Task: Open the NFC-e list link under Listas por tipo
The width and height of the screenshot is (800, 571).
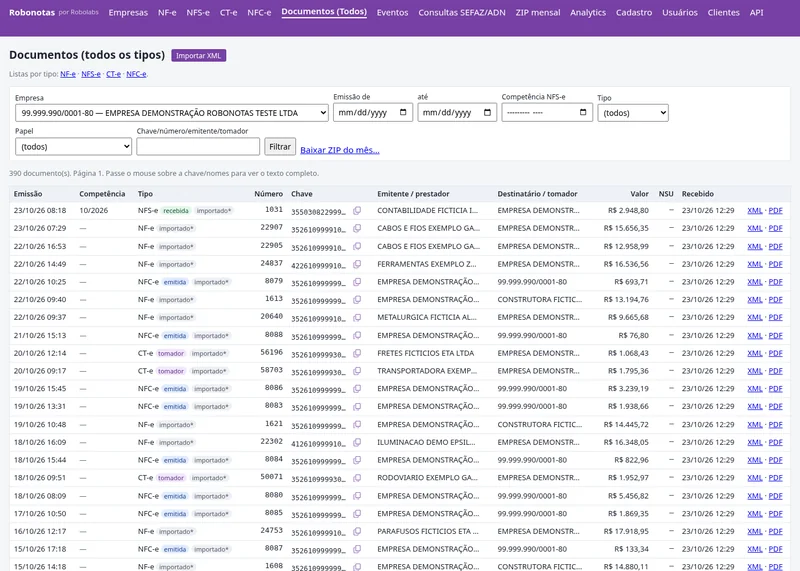Action: click(x=136, y=74)
